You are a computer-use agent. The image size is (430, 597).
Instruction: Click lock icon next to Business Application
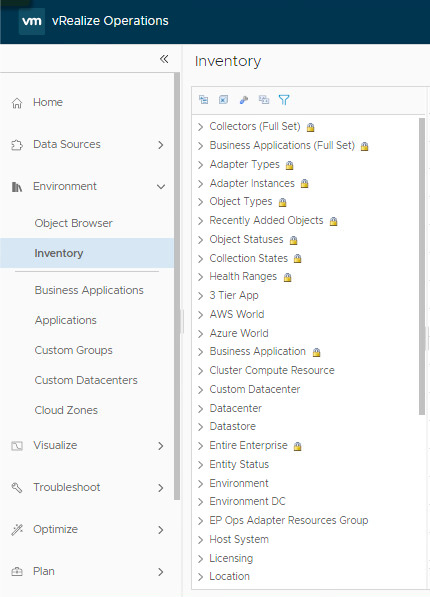(x=316, y=352)
